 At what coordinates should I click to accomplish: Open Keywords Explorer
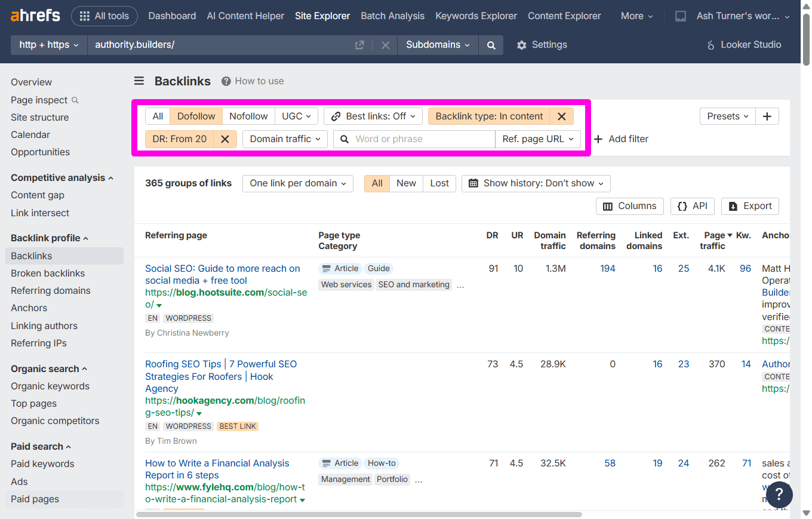(476, 16)
